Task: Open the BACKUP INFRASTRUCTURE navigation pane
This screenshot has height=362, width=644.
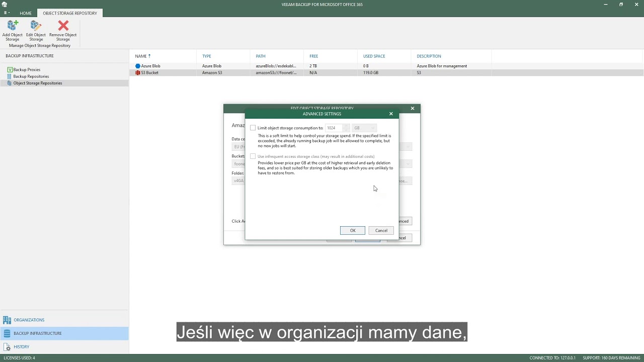Action: (38, 333)
